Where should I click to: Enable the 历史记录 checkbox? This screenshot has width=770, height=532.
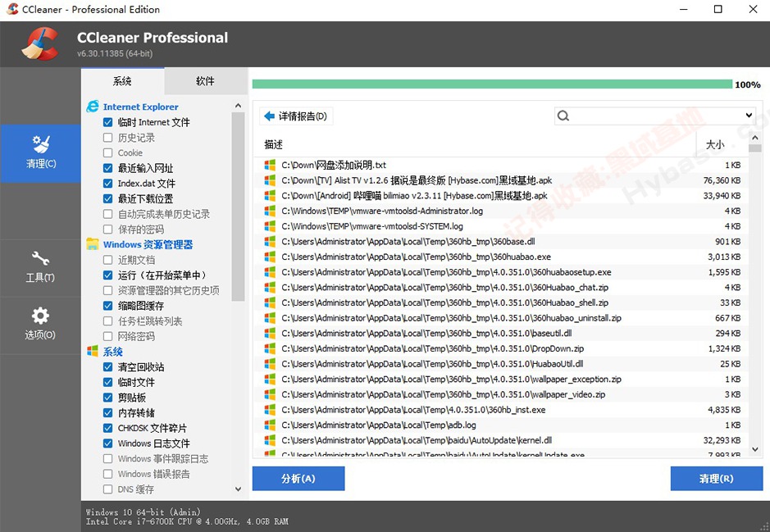pos(108,138)
